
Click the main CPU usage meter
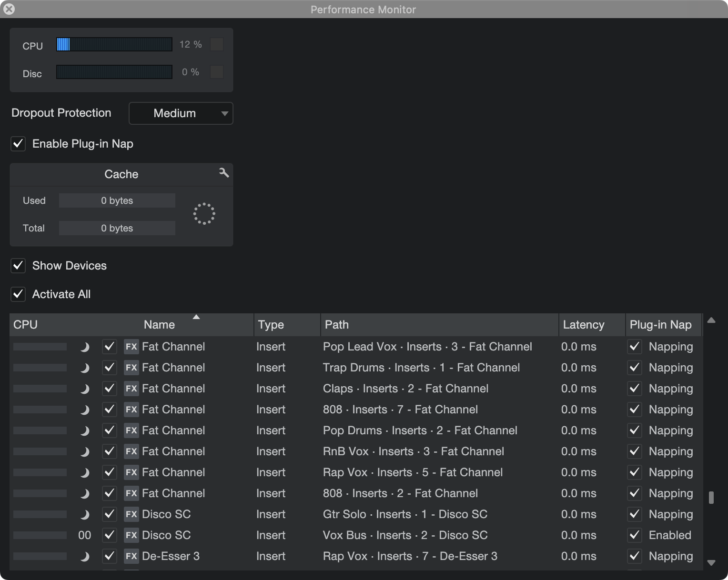pyautogui.click(x=114, y=44)
